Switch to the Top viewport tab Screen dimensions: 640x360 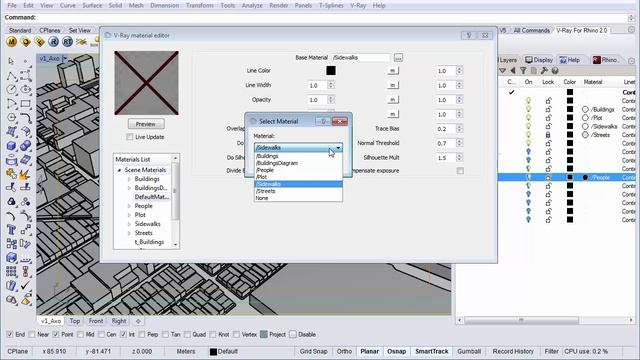coord(75,321)
